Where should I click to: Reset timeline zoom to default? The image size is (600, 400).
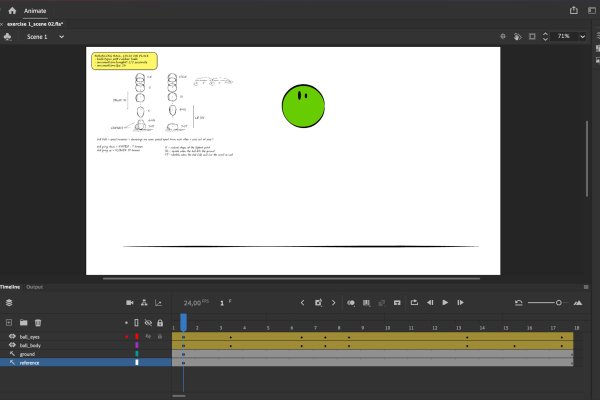click(518, 303)
